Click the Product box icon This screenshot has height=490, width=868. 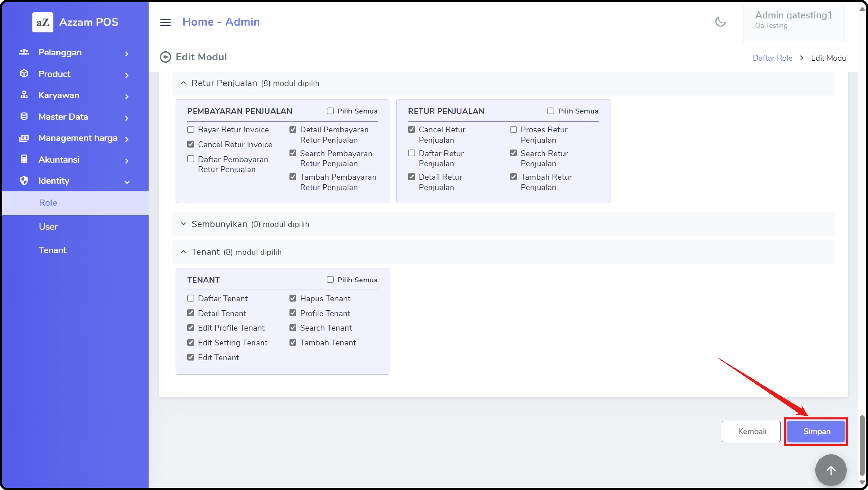pos(24,73)
